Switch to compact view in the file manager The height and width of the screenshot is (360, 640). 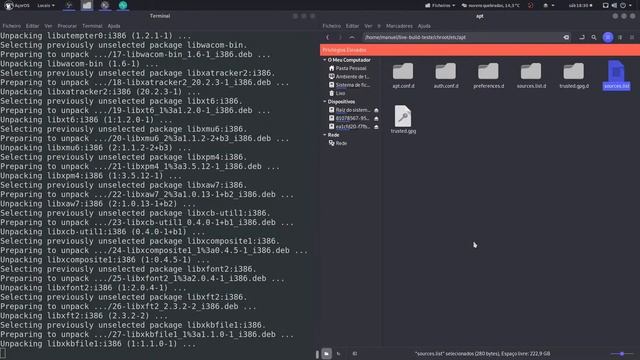pyautogui.click(x=632, y=37)
